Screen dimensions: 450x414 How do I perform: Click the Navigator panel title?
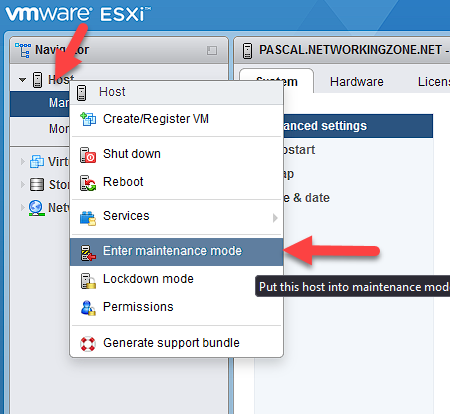pos(62,50)
